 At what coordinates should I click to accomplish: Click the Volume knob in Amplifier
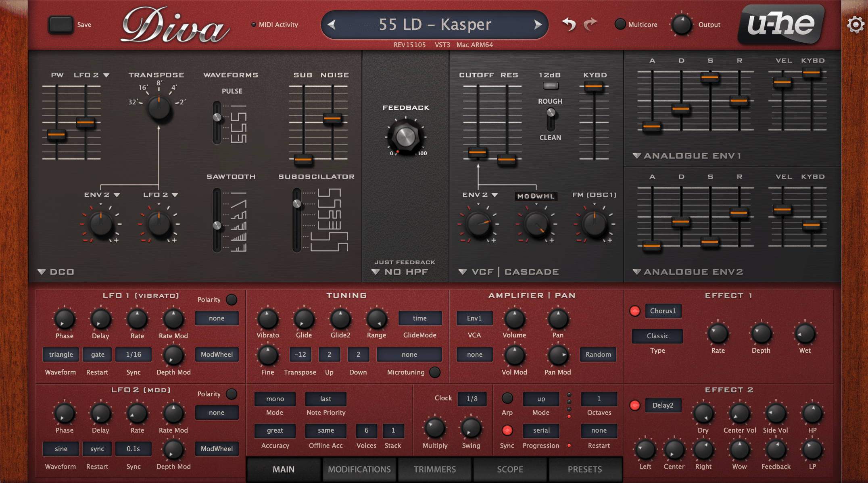pyautogui.click(x=514, y=319)
